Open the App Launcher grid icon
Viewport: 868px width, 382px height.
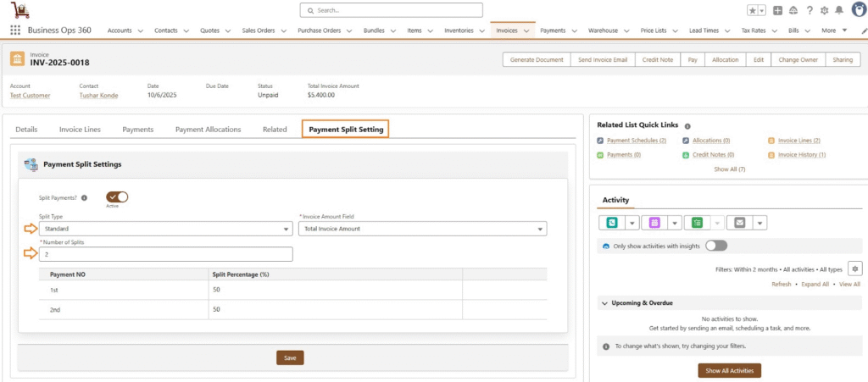point(15,30)
